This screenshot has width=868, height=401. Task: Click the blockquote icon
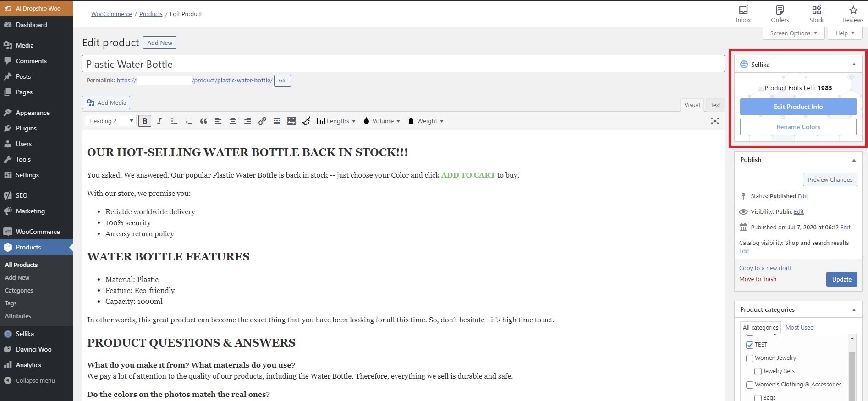203,121
